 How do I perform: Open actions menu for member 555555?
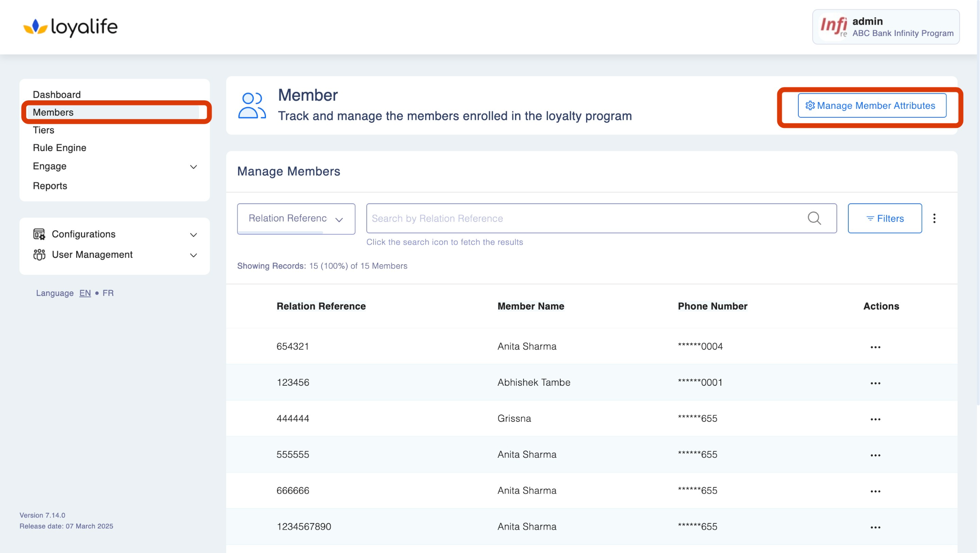pyautogui.click(x=875, y=455)
